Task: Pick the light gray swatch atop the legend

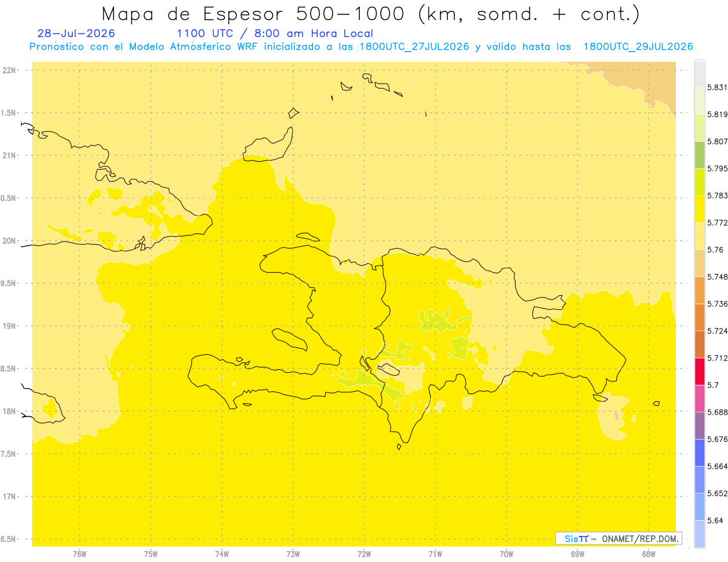Action: [699, 73]
